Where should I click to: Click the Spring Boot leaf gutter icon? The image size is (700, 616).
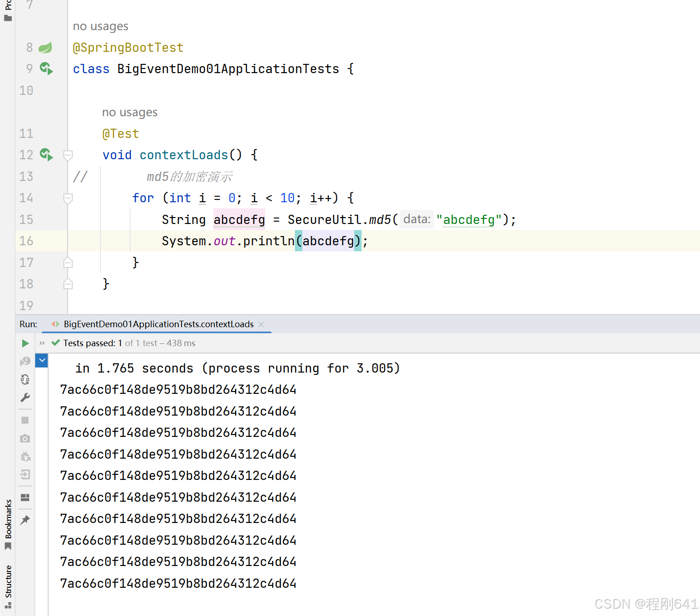(45, 47)
